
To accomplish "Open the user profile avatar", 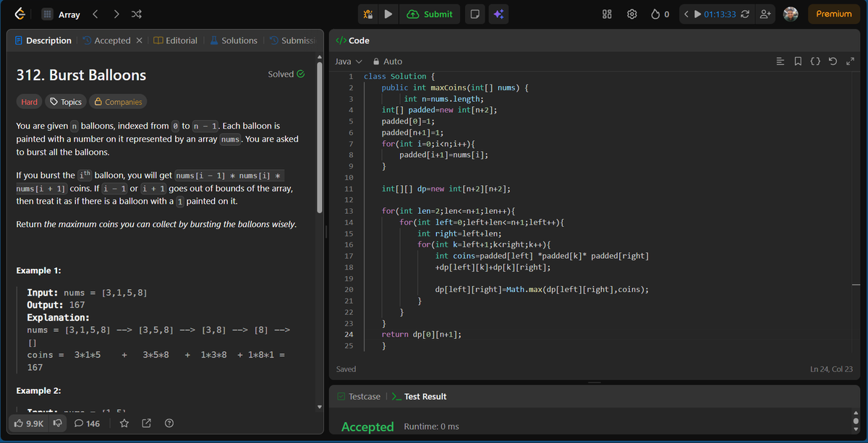I will 791,14.
